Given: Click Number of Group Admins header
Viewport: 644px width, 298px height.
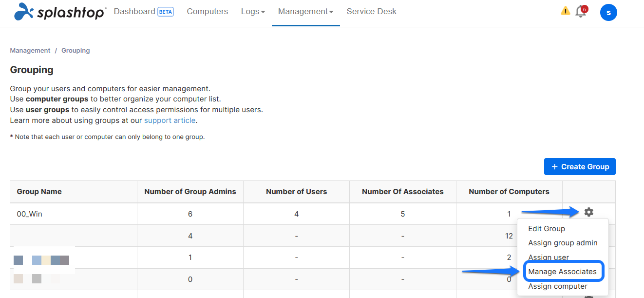Looking at the screenshot, I should 190,192.
